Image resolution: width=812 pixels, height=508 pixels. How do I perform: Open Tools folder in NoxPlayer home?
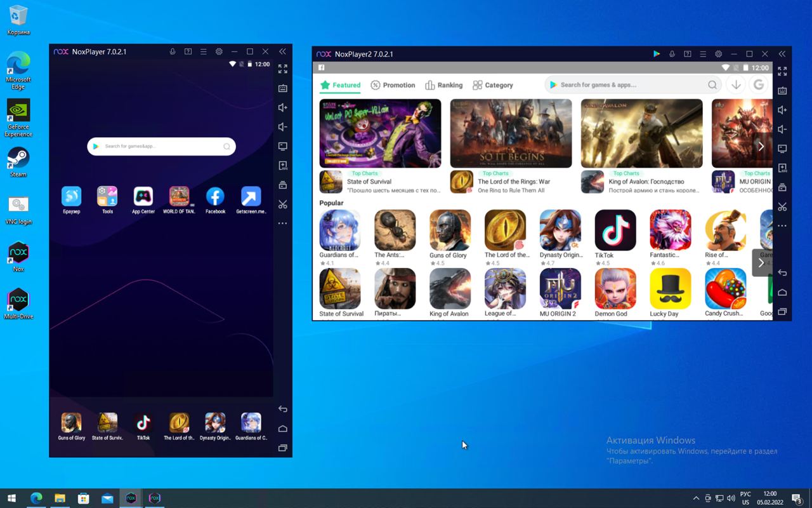click(x=107, y=197)
